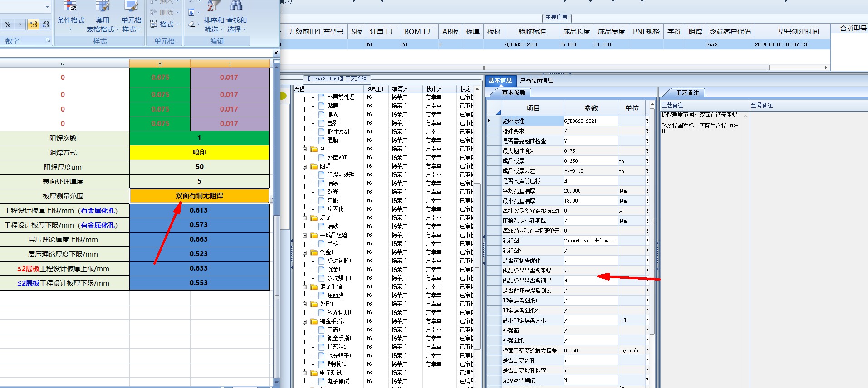Viewport: 868px width, 388px height.
Task: Click the eraser clear icon
Action: point(191,24)
